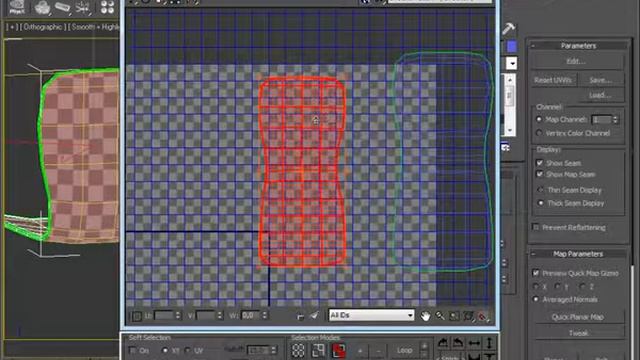Choose the Thin Seam Display option
The height and width of the screenshot is (360, 640).
point(541,190)
